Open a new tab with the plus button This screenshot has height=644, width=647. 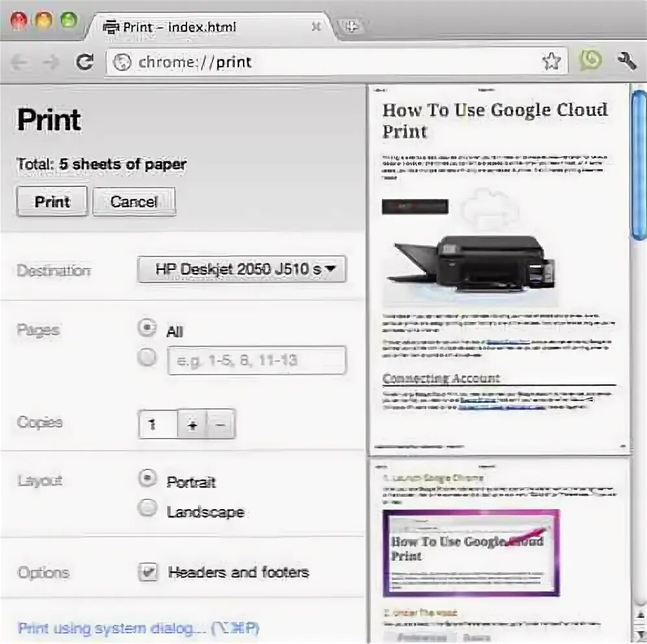click(x=350, y=27)
